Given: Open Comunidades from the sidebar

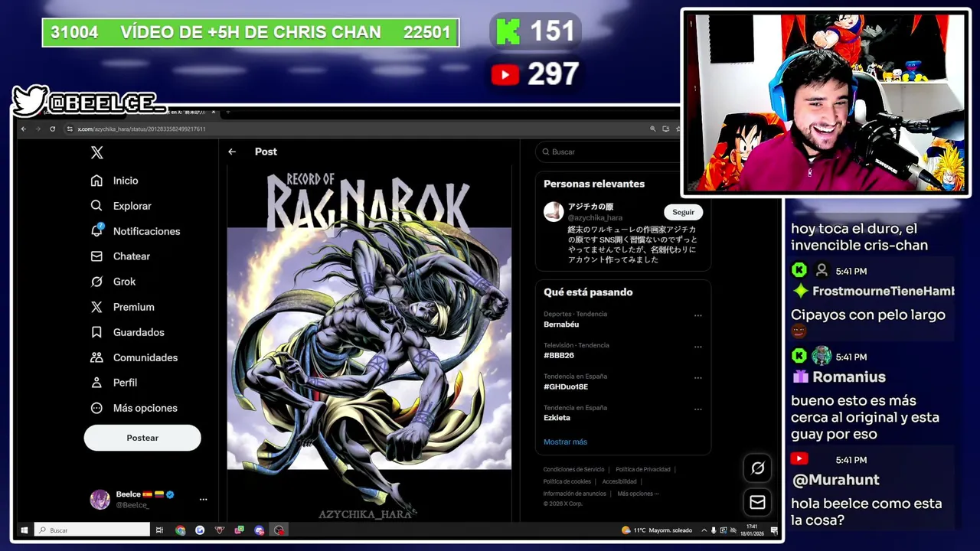Looking at the screenshot, I should tap(134, 357).
